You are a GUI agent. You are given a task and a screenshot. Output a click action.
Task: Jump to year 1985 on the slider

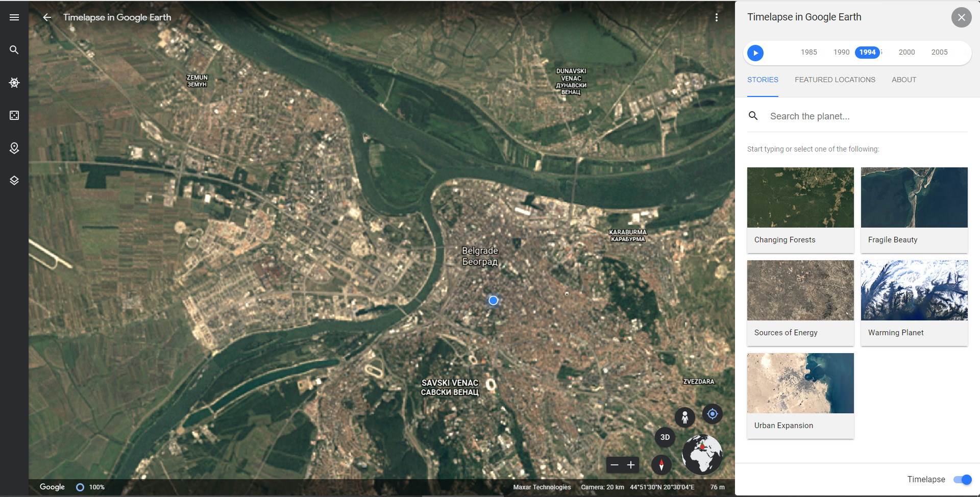pos(809,52)
